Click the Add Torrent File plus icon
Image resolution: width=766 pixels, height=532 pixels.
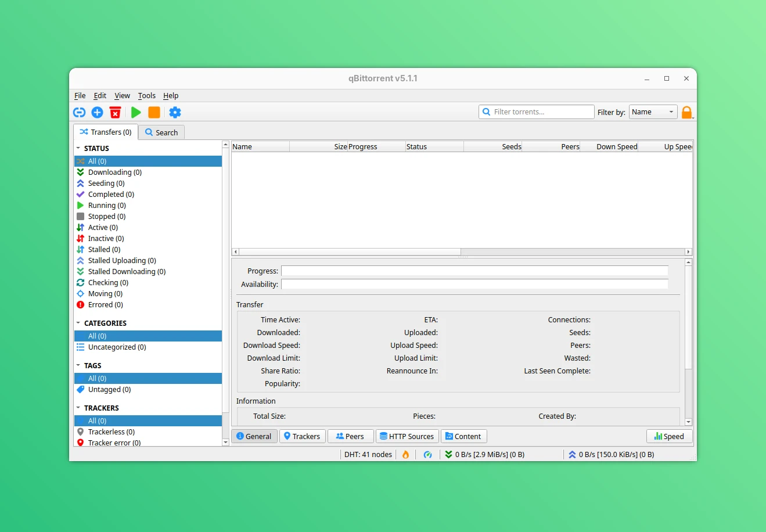[x=98, y=112]
